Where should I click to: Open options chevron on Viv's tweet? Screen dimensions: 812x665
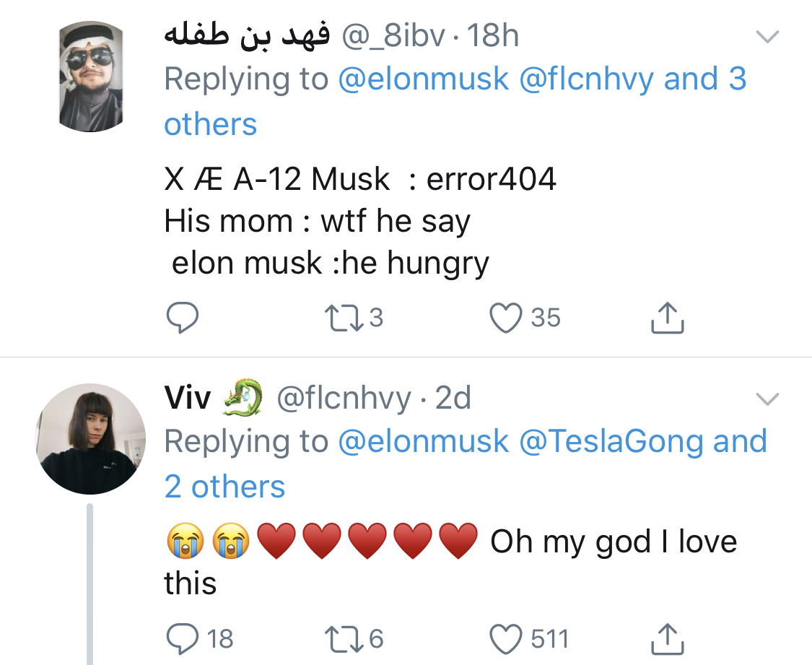click(767, 399)
